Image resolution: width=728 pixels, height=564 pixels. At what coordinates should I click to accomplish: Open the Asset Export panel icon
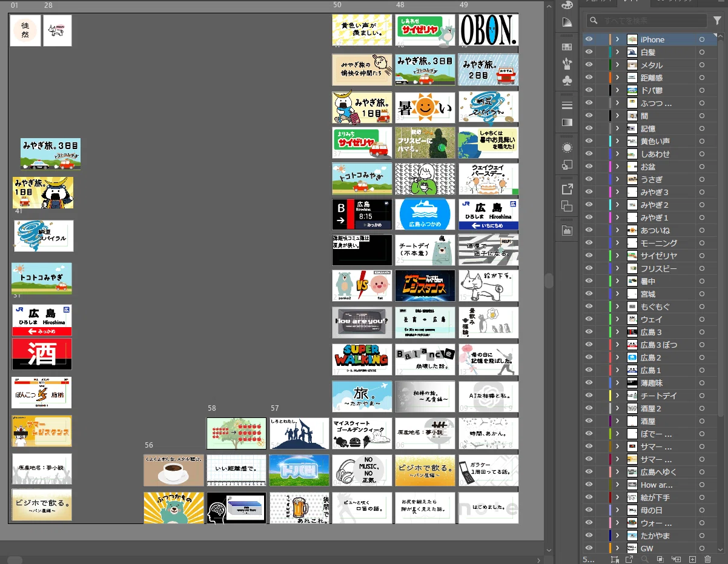click(x=567, y=189)
